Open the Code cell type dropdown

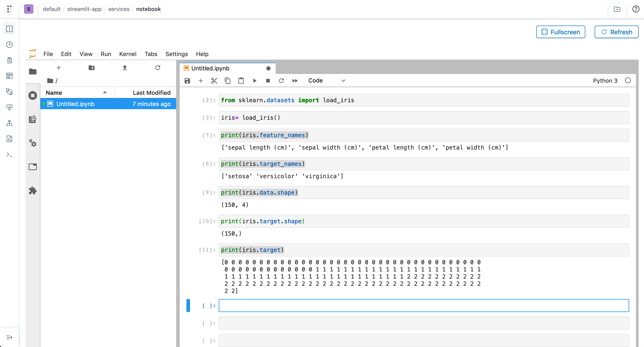(326, 80)
